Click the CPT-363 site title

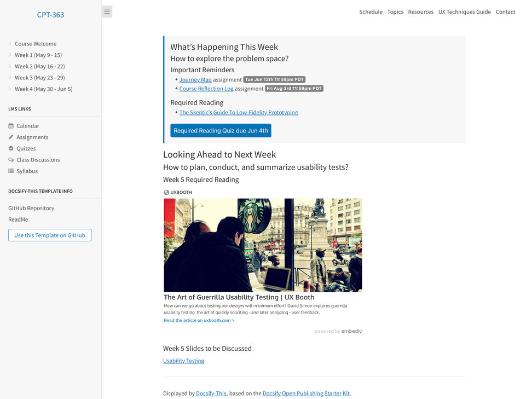coord(50,14)
